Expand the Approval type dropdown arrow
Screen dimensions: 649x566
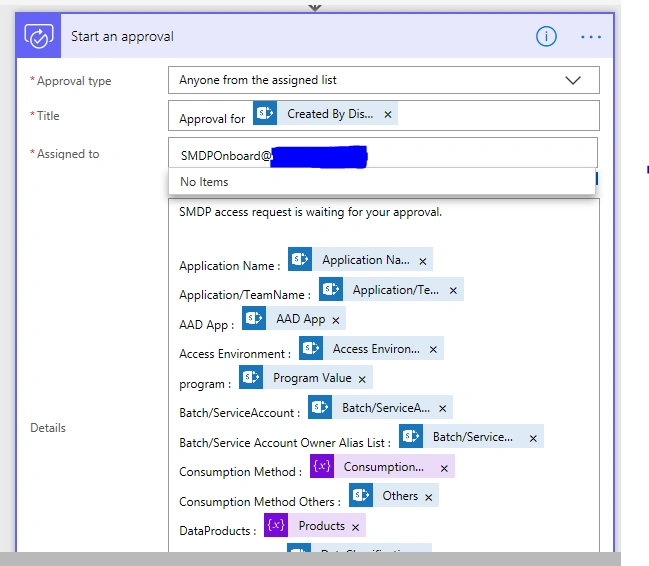(x=573, y=80)
